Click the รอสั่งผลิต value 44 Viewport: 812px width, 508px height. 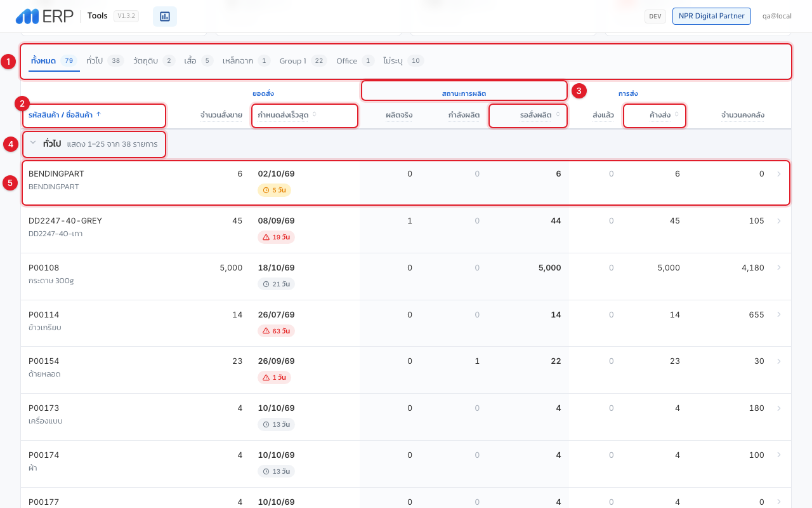tap(556, 221)
